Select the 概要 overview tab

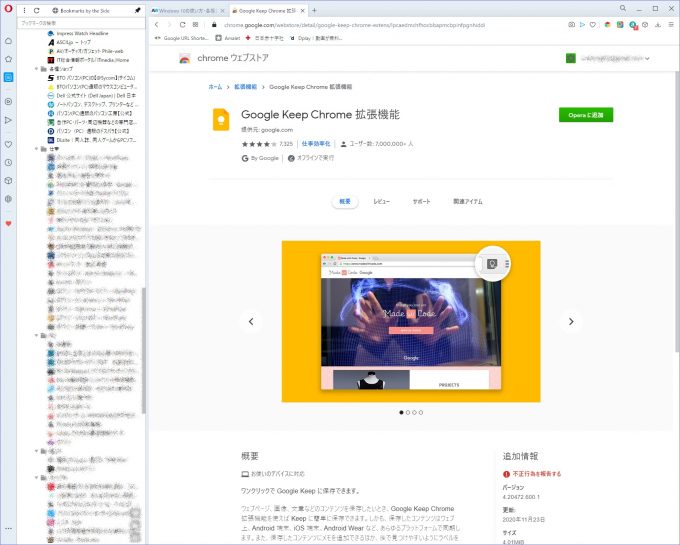(345, 202)
